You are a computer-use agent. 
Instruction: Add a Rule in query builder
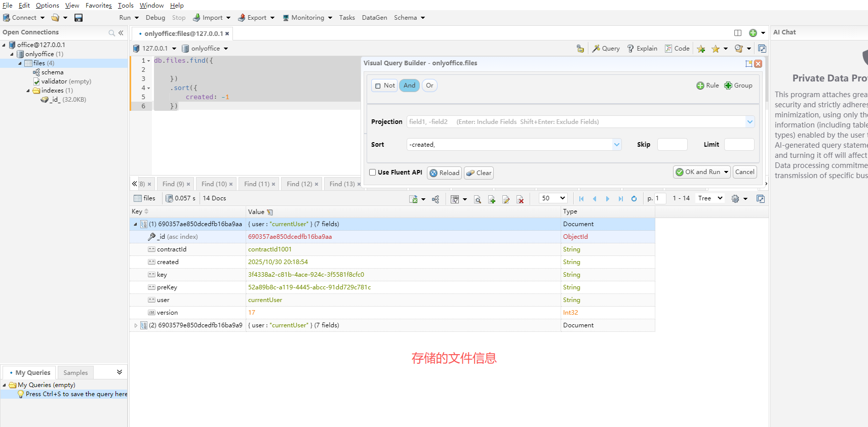(x=707, y=86)
